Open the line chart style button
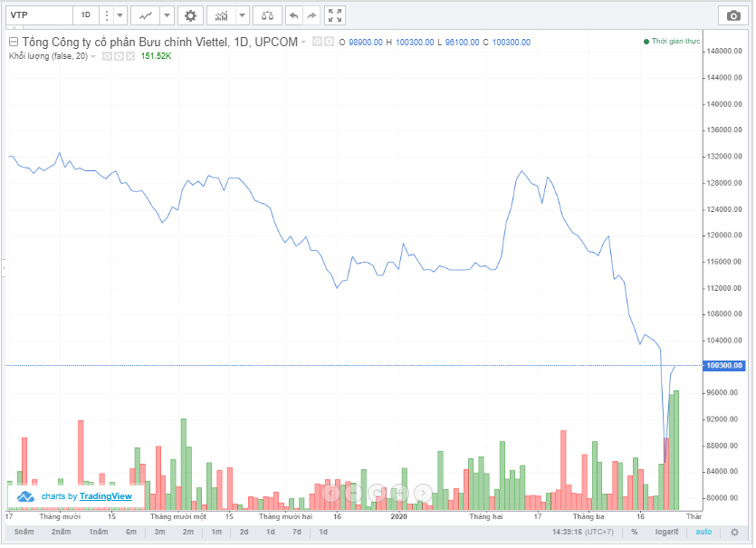This screenshot has width=756, height=548. point(145,16)
